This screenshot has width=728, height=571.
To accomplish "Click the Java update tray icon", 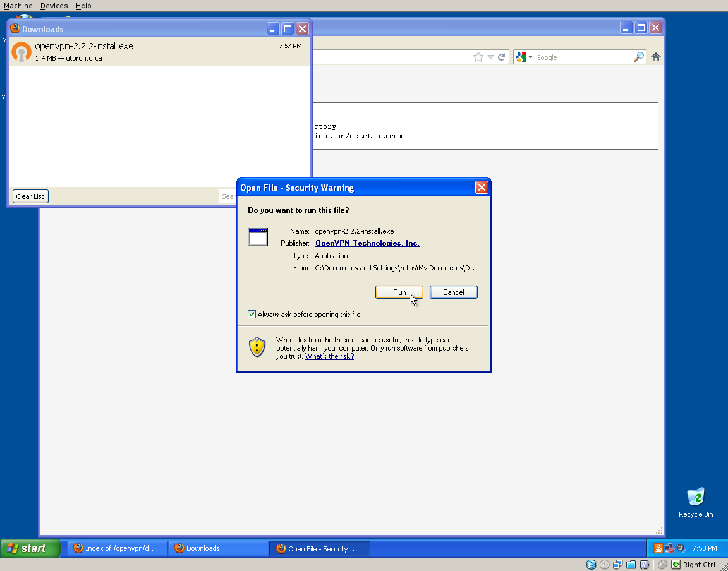I will (x=658, y=548).
